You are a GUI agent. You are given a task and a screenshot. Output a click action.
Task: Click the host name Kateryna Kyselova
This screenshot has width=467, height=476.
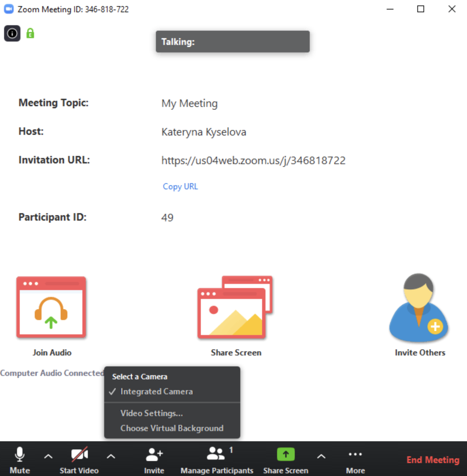(x=204, y=132)
